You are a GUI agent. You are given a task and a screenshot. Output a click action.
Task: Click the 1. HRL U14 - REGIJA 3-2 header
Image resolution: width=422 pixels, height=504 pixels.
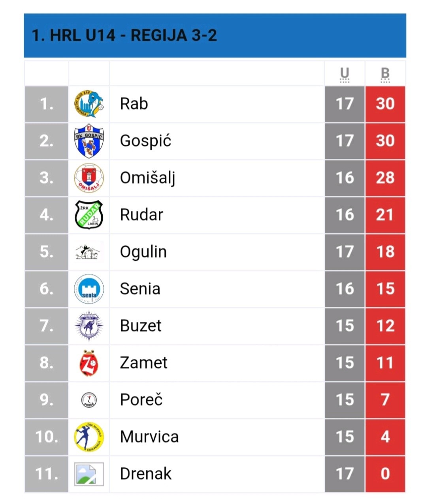(124, 36)
